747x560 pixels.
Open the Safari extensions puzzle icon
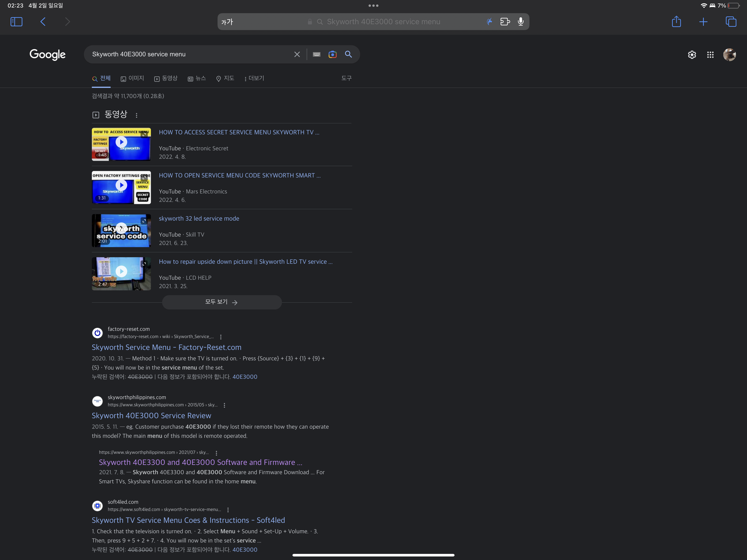coord(505,22)
